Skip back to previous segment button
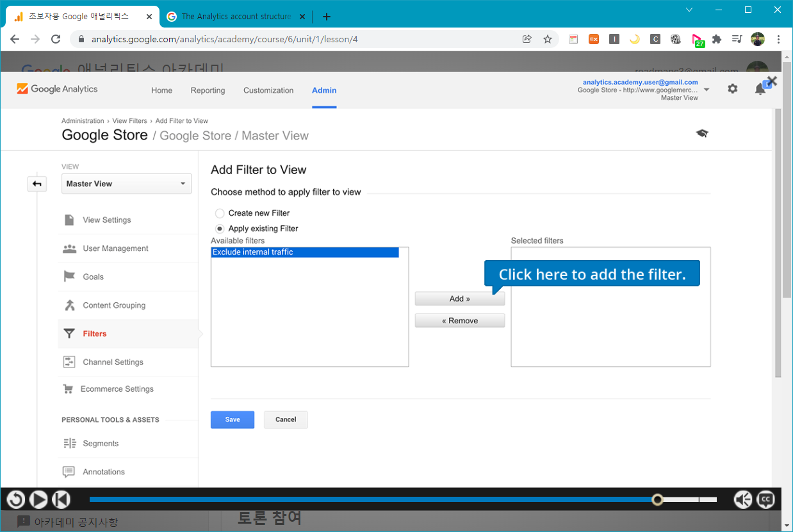Viewport: 793px width, 532px height. (x=61, y=499)
